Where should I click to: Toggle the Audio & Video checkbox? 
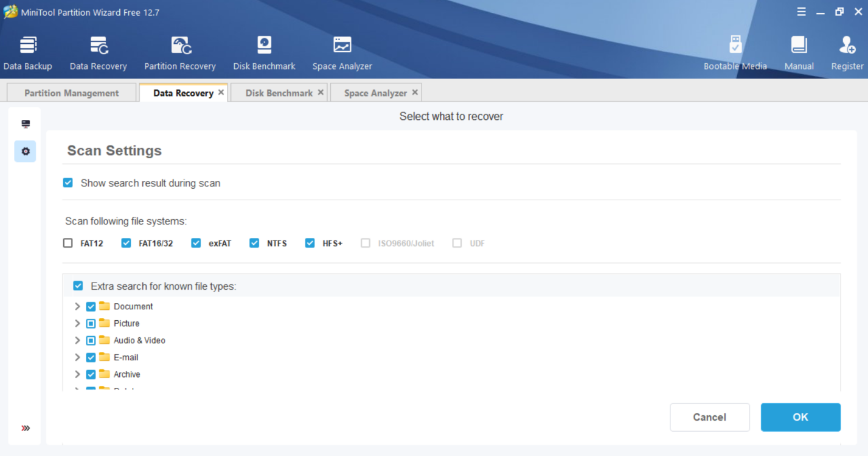click(91, 340)
